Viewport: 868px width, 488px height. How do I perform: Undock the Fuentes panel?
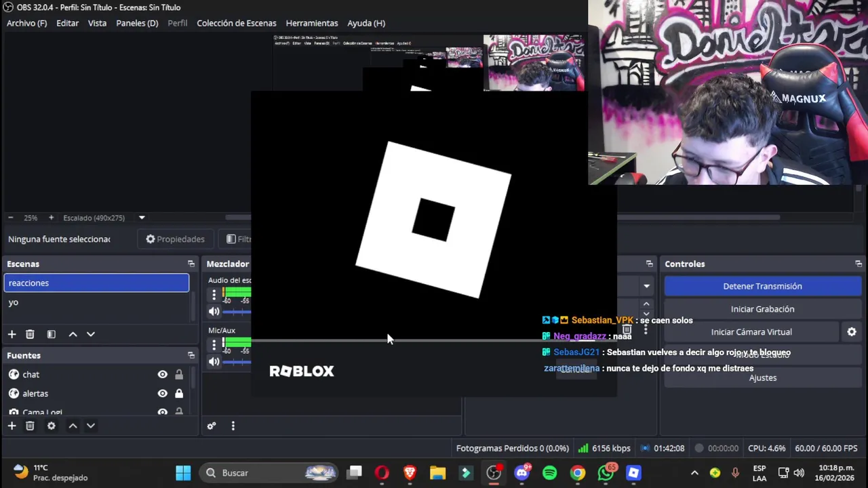pyautogui.click(x=191, y=355)
